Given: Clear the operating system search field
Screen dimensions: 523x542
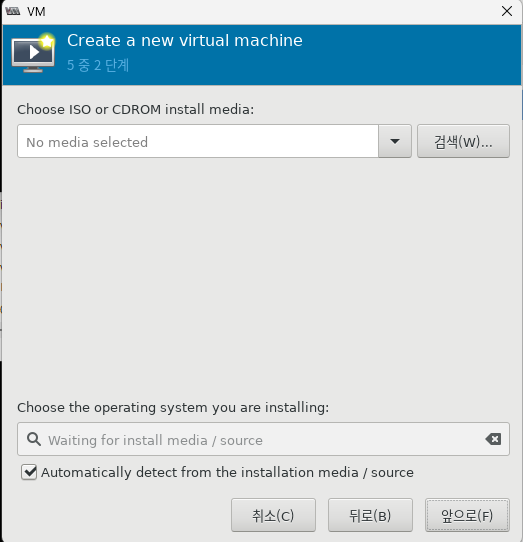Looking at the screenshot, I should pos(493,439).
